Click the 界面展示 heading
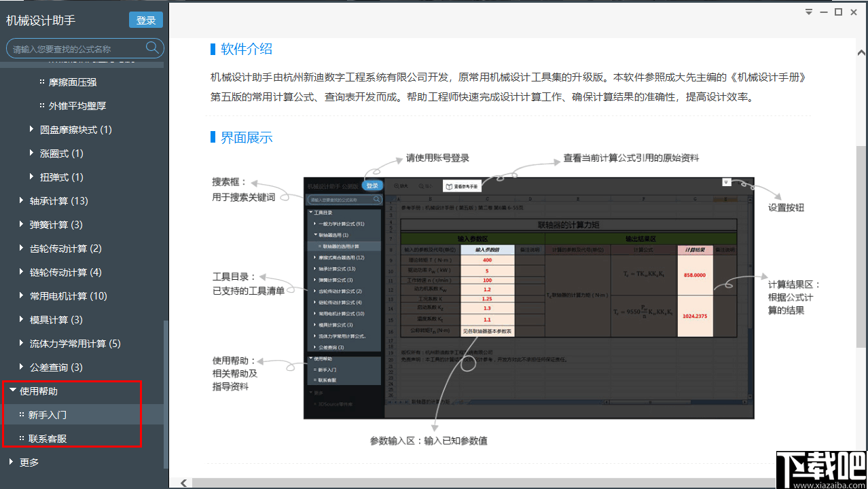This screenshot has width=868, height=489. point(247,137)
